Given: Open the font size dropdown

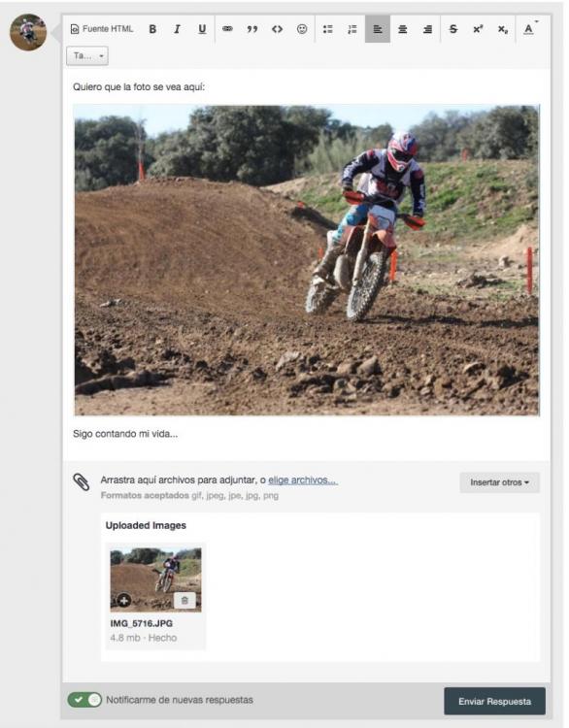Looking at the screenshot, I should tap(87, 55).
